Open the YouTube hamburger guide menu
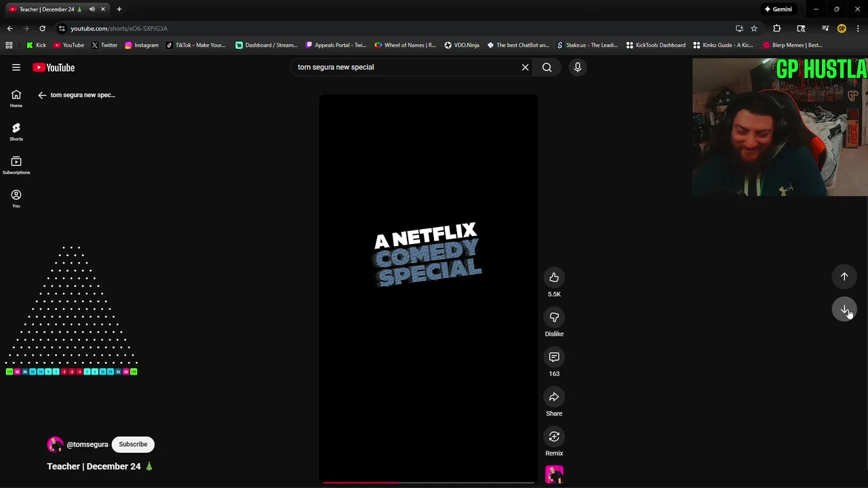Image resolution: width=868 pixels, height=488 pixels. coord(16,67)
